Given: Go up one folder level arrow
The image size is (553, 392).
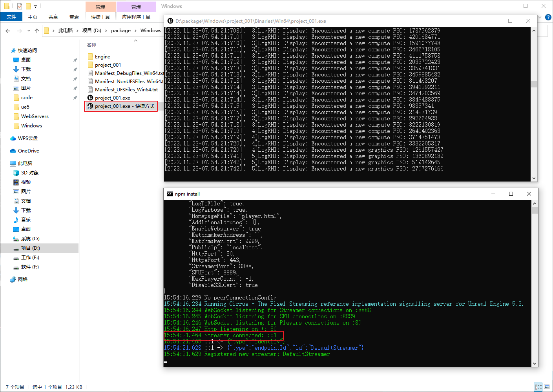Looking at the screenshot, I should coord(37,31).
